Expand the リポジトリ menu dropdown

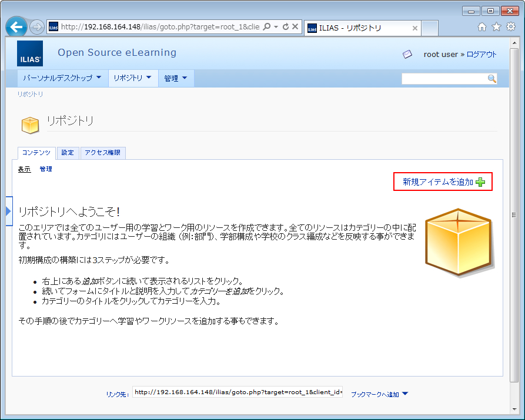[133, 78]
